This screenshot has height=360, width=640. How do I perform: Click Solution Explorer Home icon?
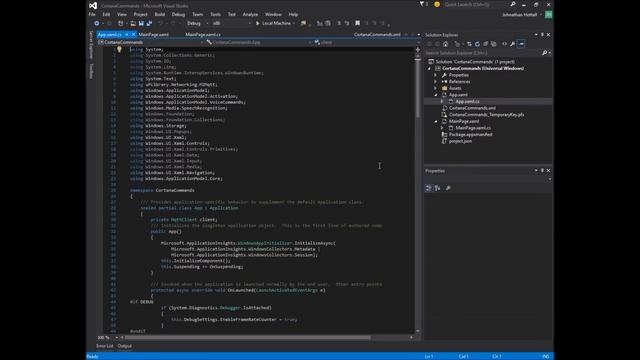[x=445, y=44]
